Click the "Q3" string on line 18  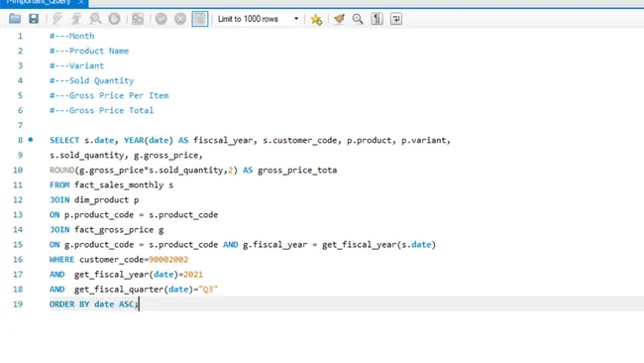point(208,289)
